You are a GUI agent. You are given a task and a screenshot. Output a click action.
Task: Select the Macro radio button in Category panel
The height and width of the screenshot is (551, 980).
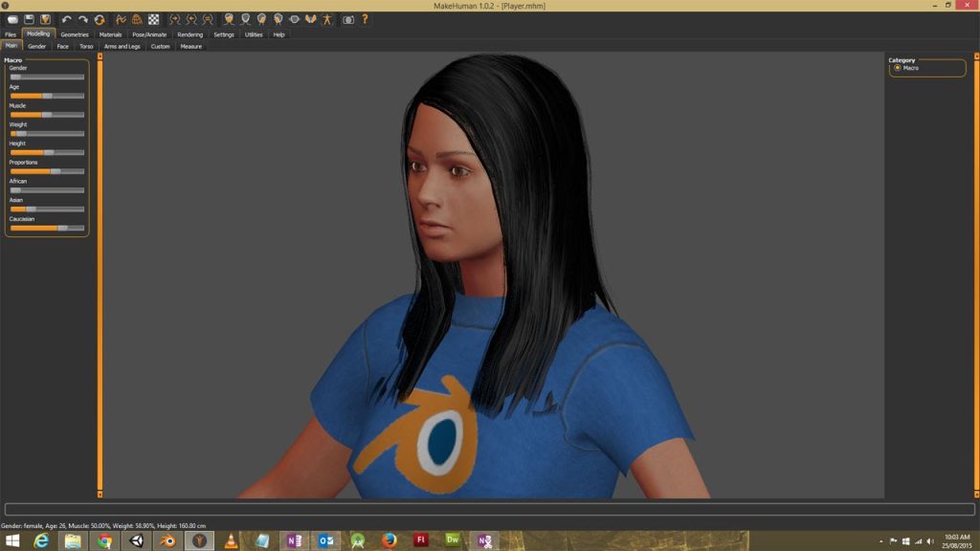(x=898, y=68)
